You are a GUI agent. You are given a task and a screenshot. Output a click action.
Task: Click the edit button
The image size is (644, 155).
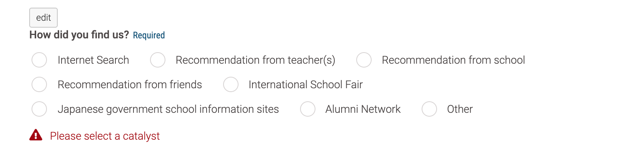pyautogui.click(x=43, y=18)
